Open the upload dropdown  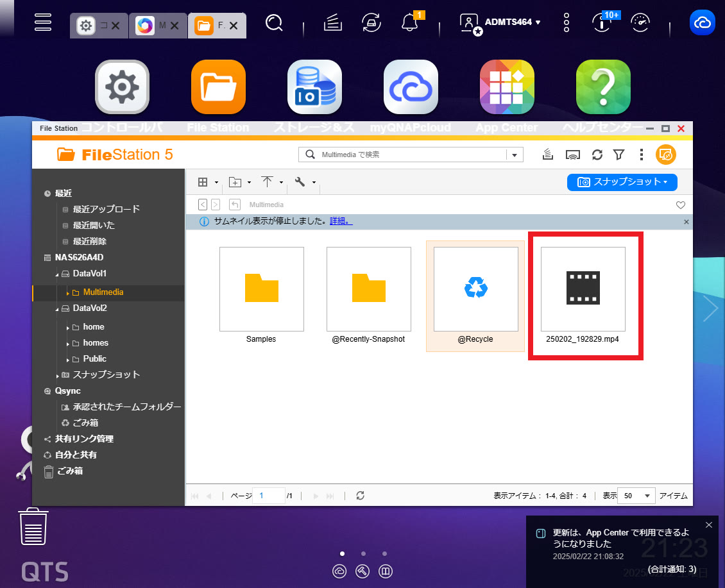[272, 182]
